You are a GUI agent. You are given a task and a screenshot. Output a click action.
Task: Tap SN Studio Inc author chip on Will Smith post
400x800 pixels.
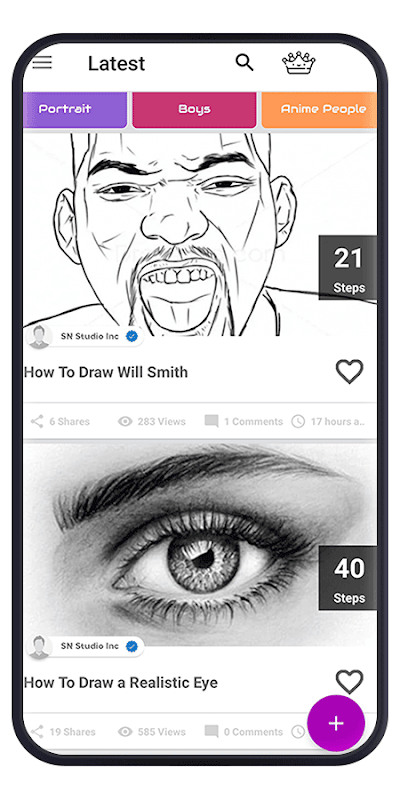tap(85, 337)
